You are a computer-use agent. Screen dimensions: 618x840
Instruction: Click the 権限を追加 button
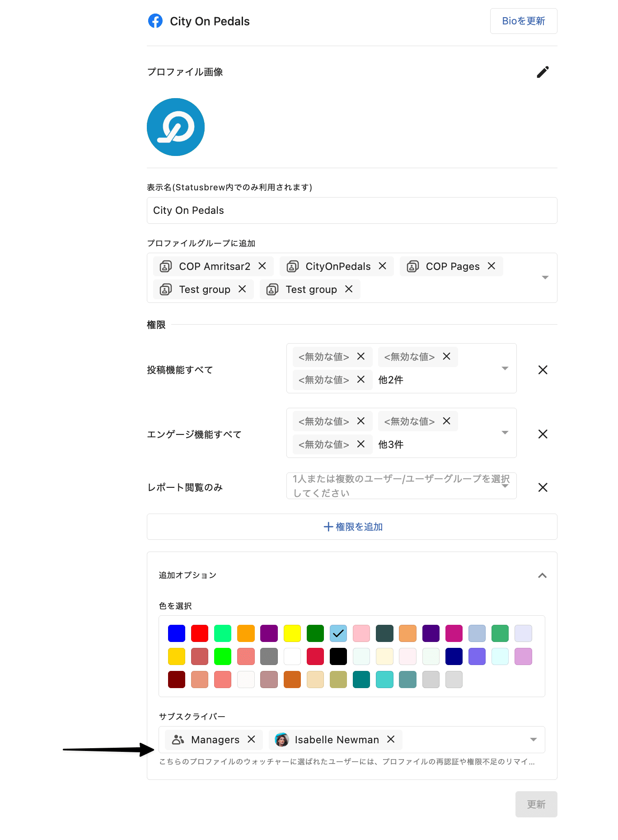click(x=352, y=527)
